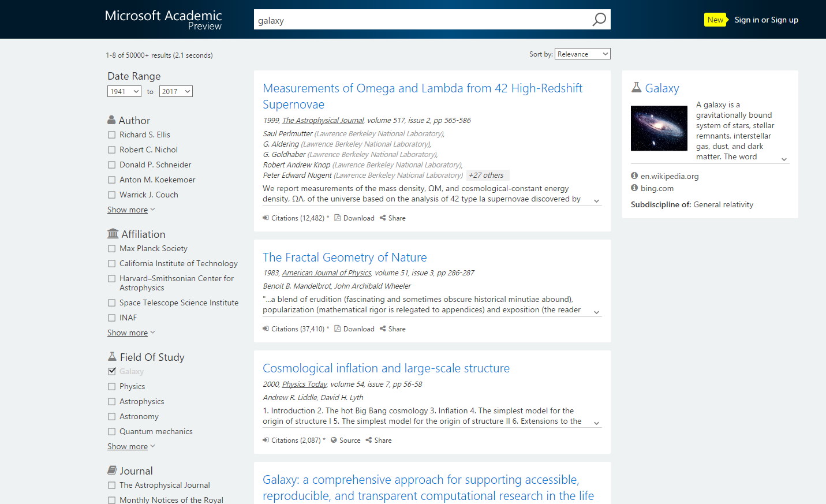The image size is (826, 504).
Task: Click the Microsoft Academic Preview logo
Action: coord(163,20)
